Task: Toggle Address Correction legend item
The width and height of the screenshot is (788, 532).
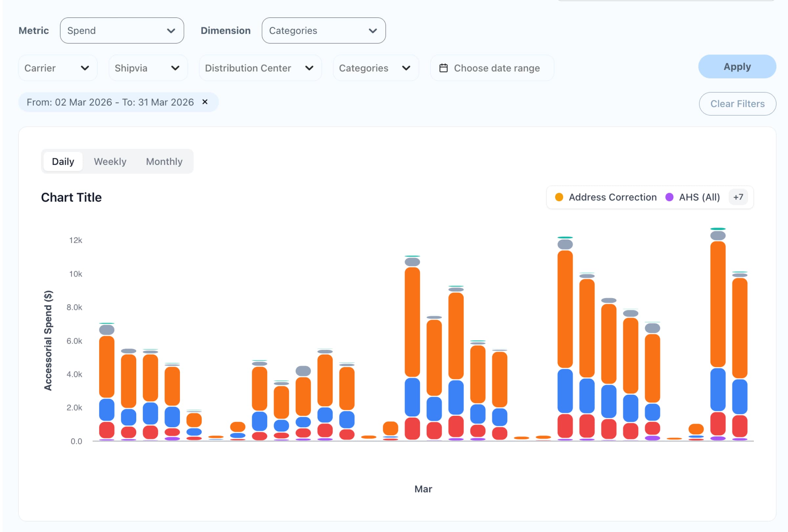Action: 605,197
